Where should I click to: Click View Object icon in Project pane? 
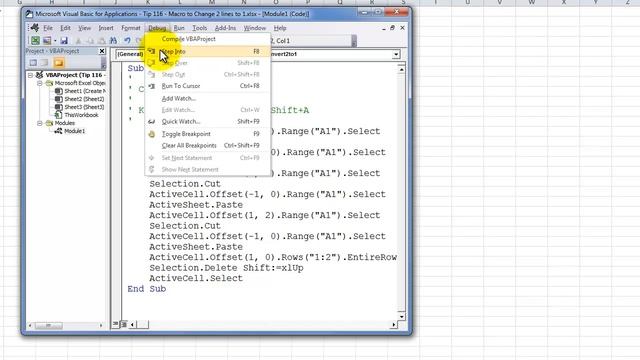tap(45, 63)
